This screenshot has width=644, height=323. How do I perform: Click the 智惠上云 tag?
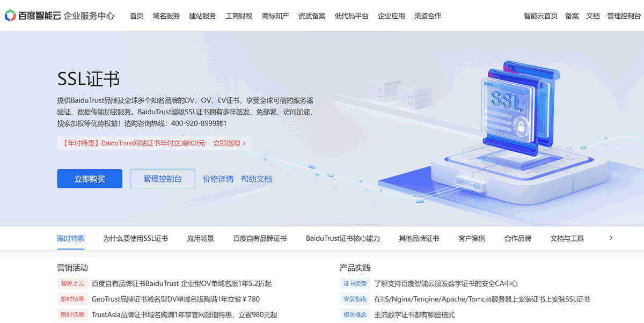click(72, 283)
